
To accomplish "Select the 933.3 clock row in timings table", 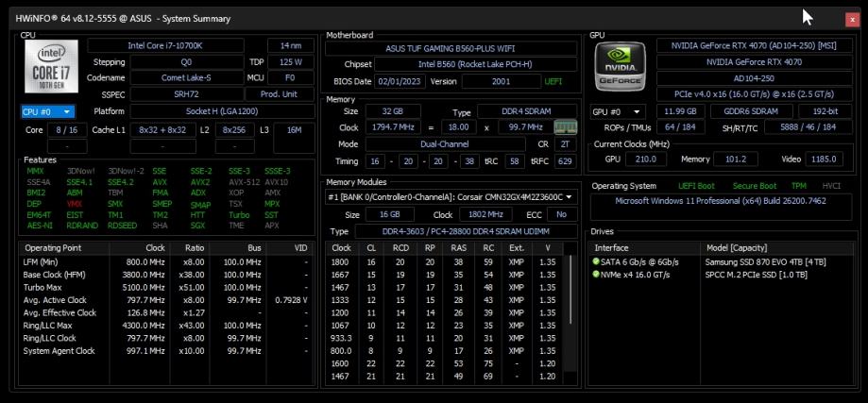I will point(445,338).
